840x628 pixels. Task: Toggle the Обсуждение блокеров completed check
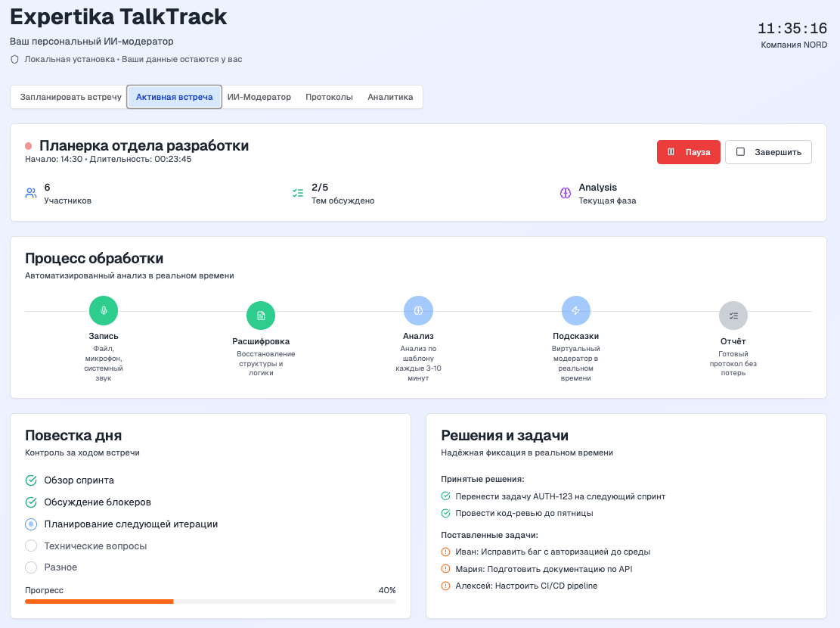coord(31,502)
